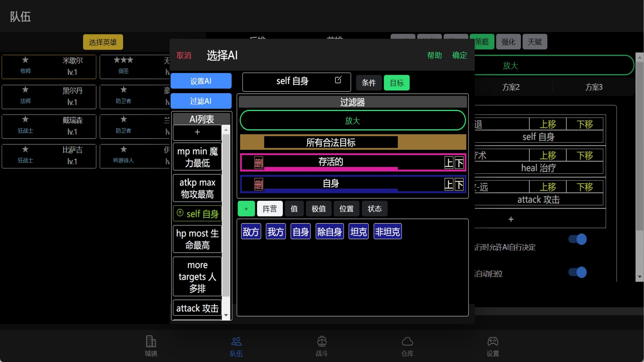This screenshot has width=644, height=362.
Task: Add a new filter with the green + icon
Action: point(246,208)
